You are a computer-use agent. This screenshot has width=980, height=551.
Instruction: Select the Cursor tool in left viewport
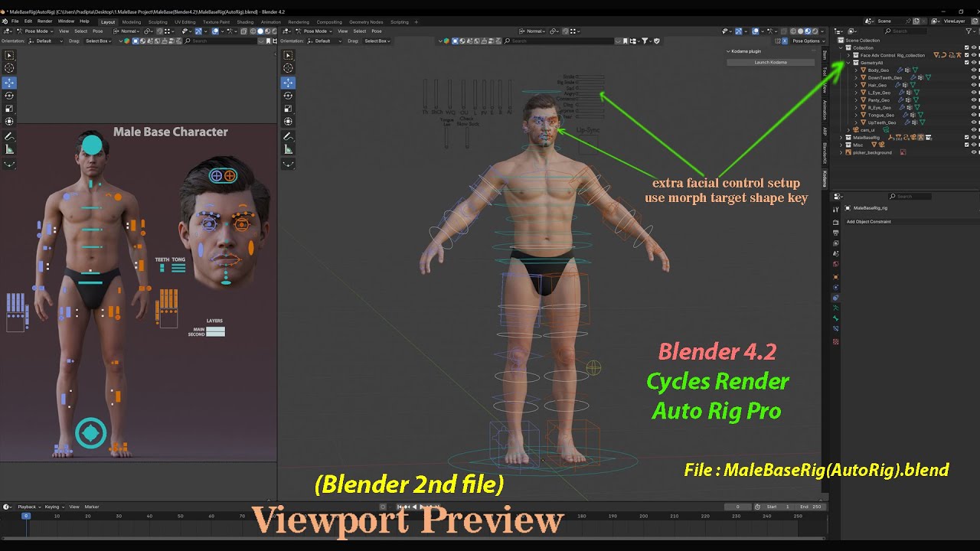(9, 68)
